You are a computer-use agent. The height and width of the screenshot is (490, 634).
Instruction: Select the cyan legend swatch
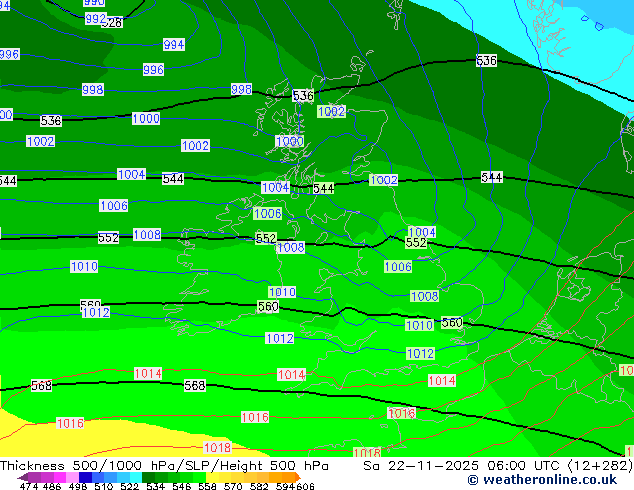[136, 477]
